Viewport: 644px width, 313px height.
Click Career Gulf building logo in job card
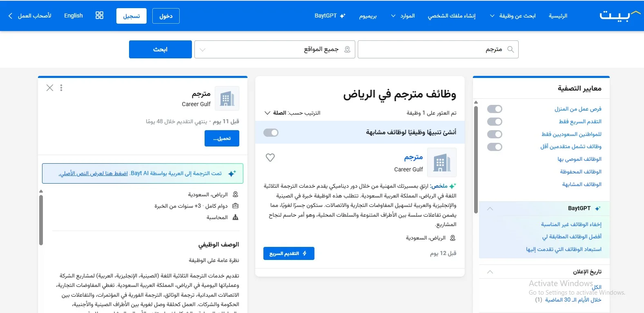442,162
